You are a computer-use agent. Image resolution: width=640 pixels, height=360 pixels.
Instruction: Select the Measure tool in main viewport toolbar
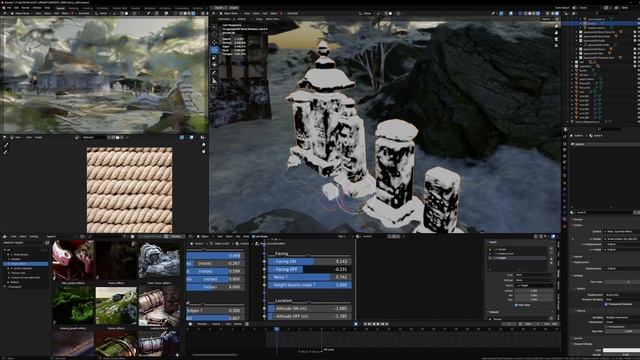click(x=215, y=81)
